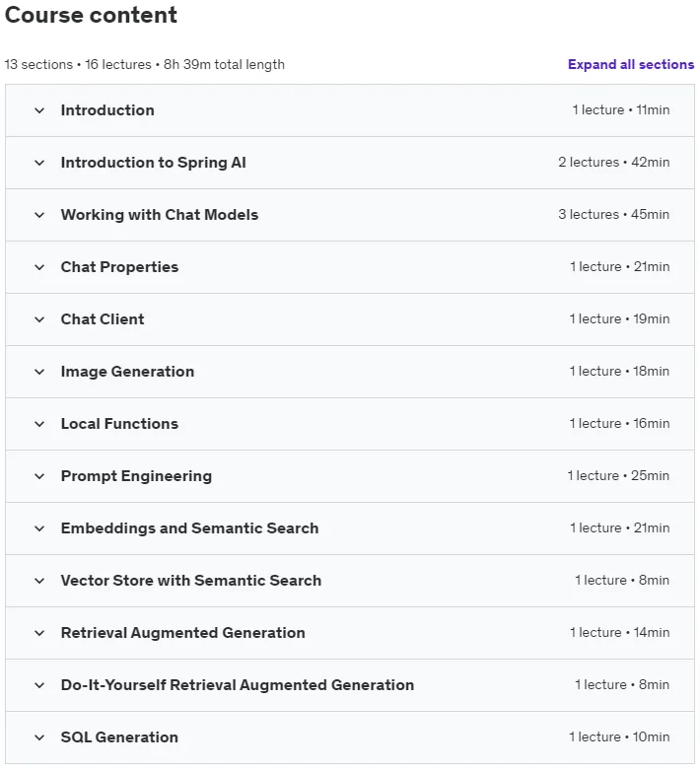
Task: Click the Image Generation chevron icon
Action: tap(39, 372)
